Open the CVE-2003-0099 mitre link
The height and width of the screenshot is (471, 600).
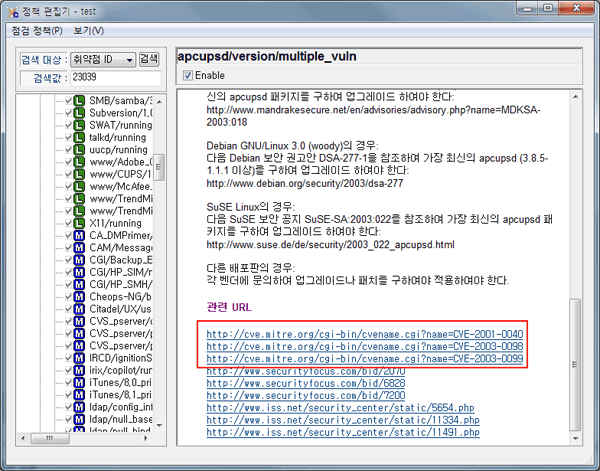[x=365, y=359]
